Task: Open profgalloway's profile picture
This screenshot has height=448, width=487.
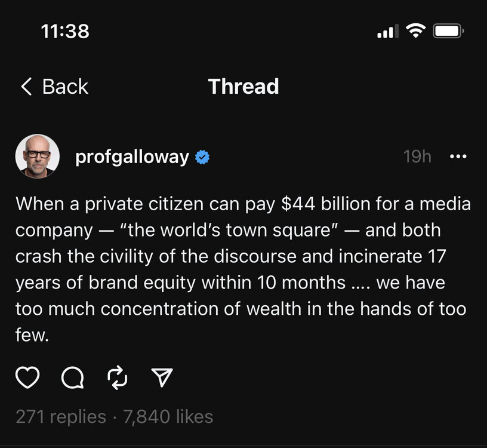Action: point(37,156)
